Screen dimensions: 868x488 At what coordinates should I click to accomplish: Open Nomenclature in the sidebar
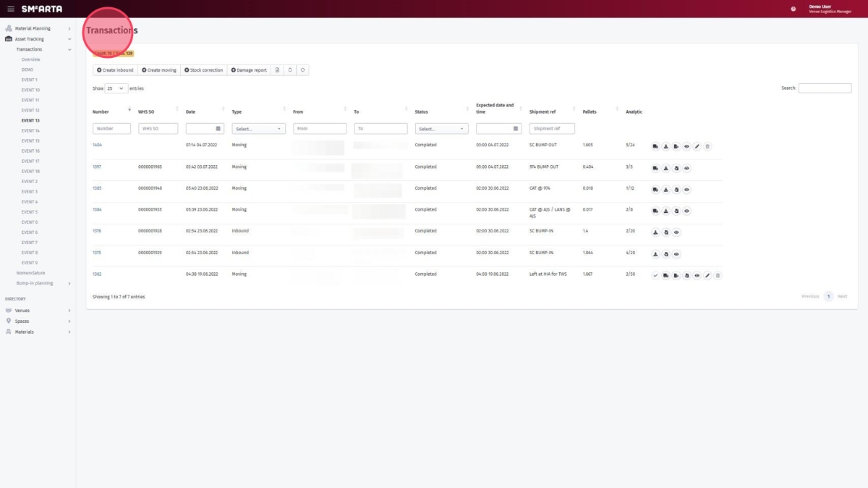(30, 273)
